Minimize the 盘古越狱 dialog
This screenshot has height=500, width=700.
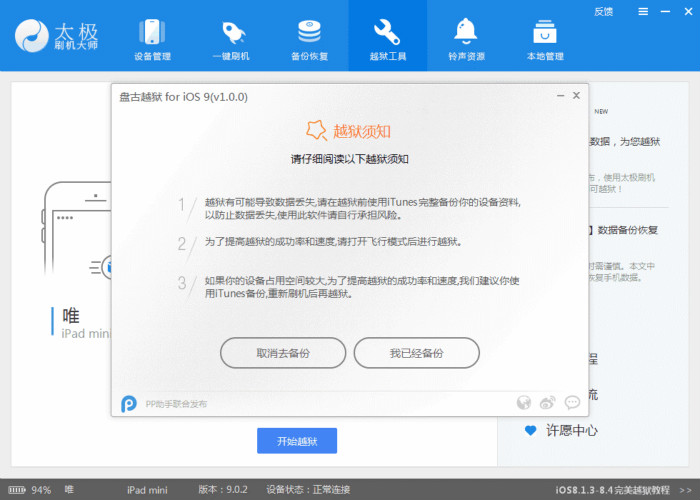[561, 96]
